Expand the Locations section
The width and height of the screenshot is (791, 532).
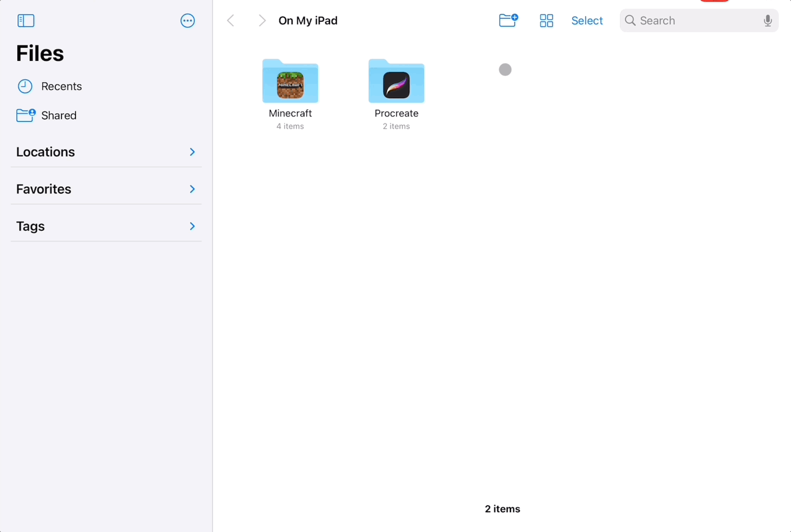pos(192,152)
